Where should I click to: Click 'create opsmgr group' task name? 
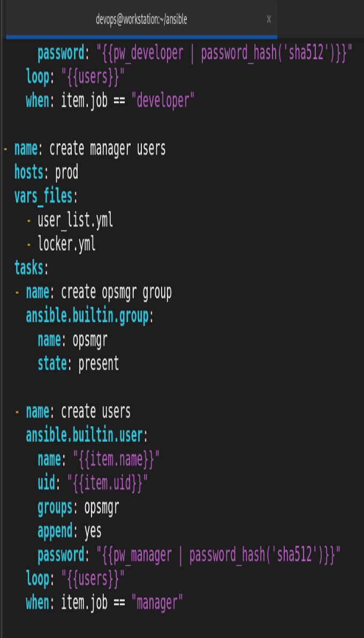pos(116,292)
